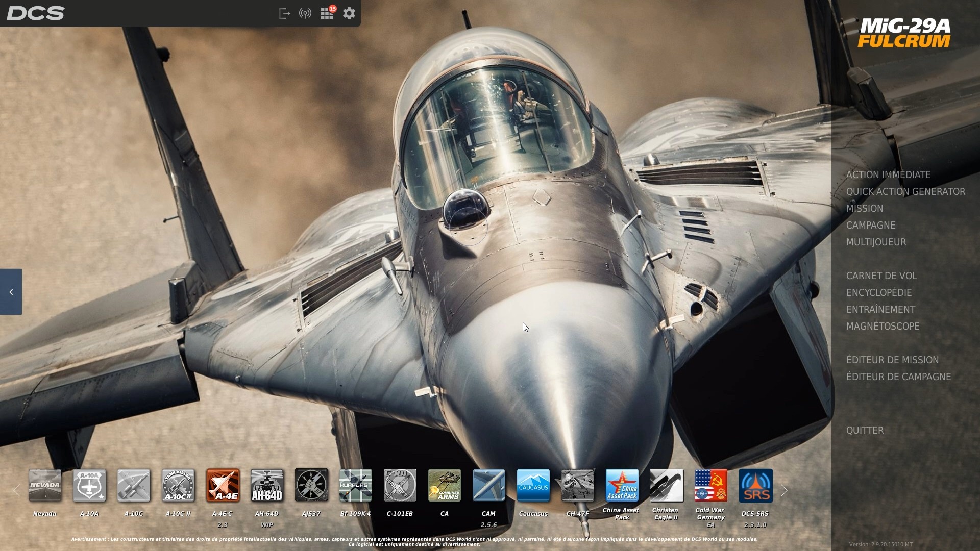Select the Caucasus map icon
The width and height of the screenshot is (980, 551).
533,486
